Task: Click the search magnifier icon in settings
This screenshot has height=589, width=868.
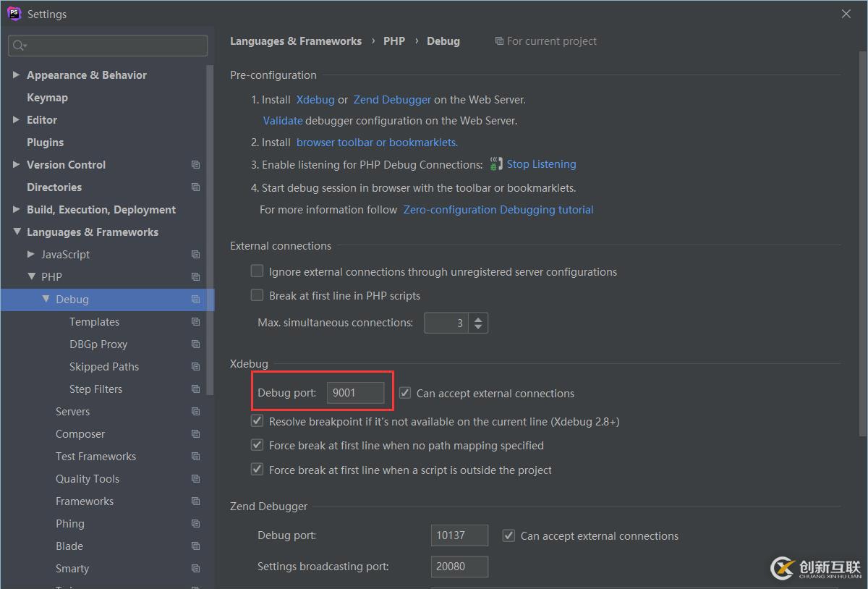Action: click(x=18, y=46)
